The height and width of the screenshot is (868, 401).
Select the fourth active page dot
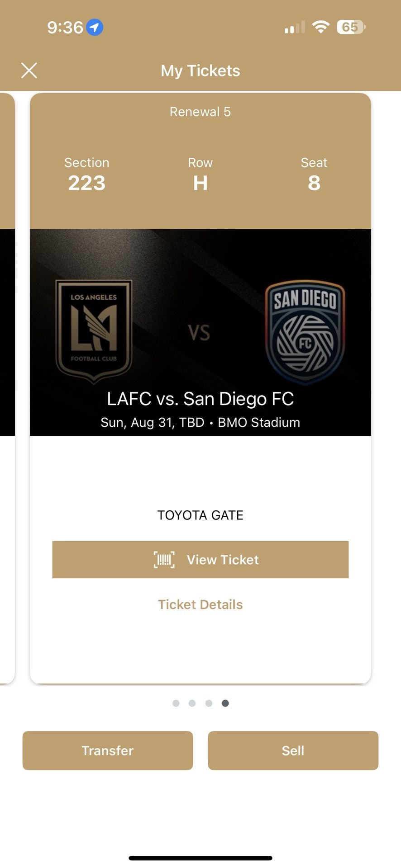pos(225,703)
